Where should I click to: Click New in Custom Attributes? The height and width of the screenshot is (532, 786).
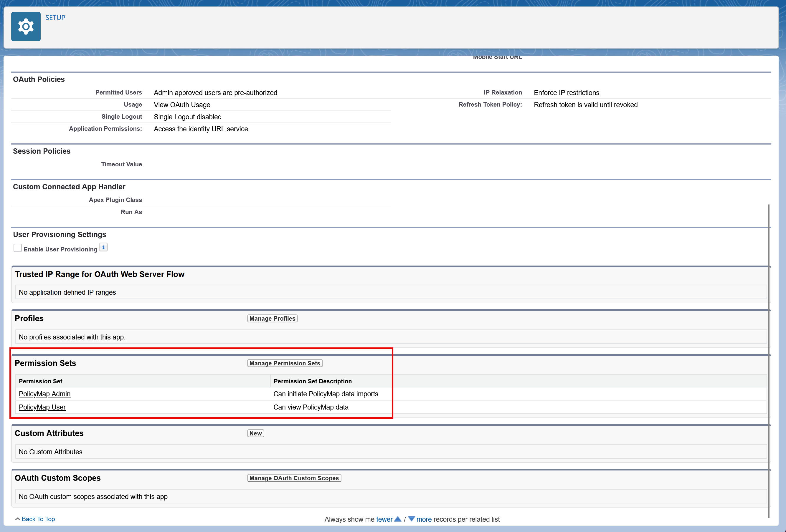(x=255, y=433)
